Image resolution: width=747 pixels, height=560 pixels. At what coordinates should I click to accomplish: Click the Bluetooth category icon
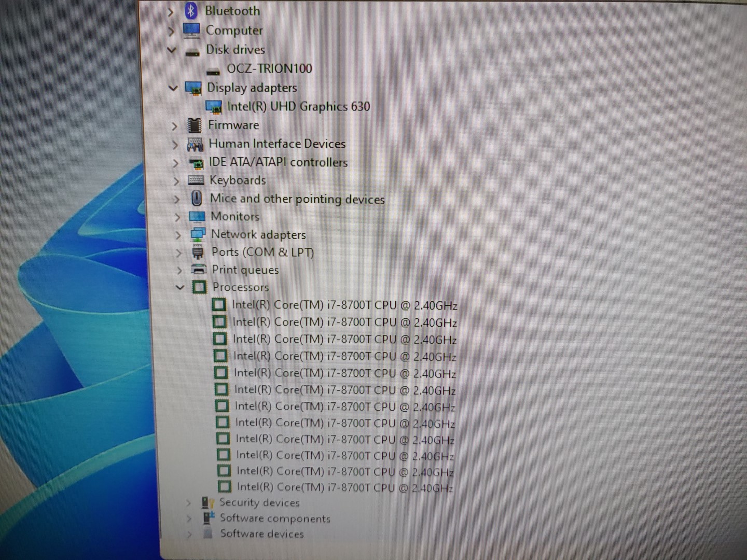191,10
